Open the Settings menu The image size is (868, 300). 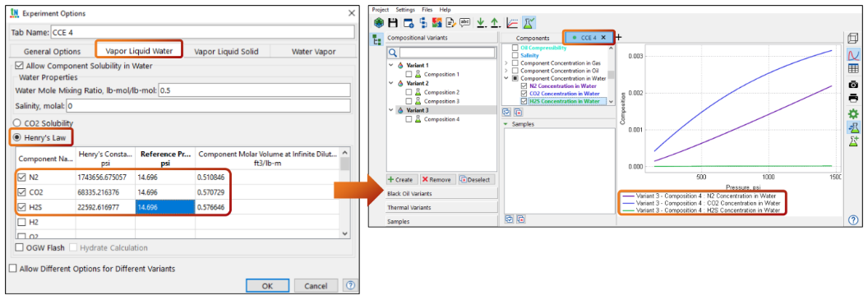coord(405,9)
